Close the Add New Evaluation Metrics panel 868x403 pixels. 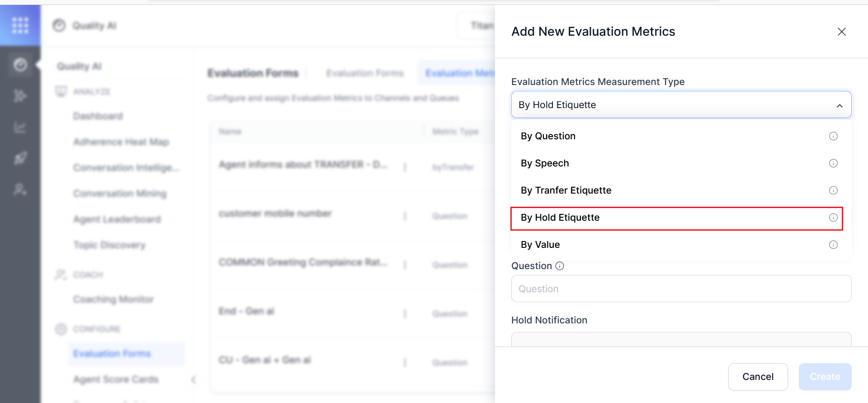coord(841,32)
